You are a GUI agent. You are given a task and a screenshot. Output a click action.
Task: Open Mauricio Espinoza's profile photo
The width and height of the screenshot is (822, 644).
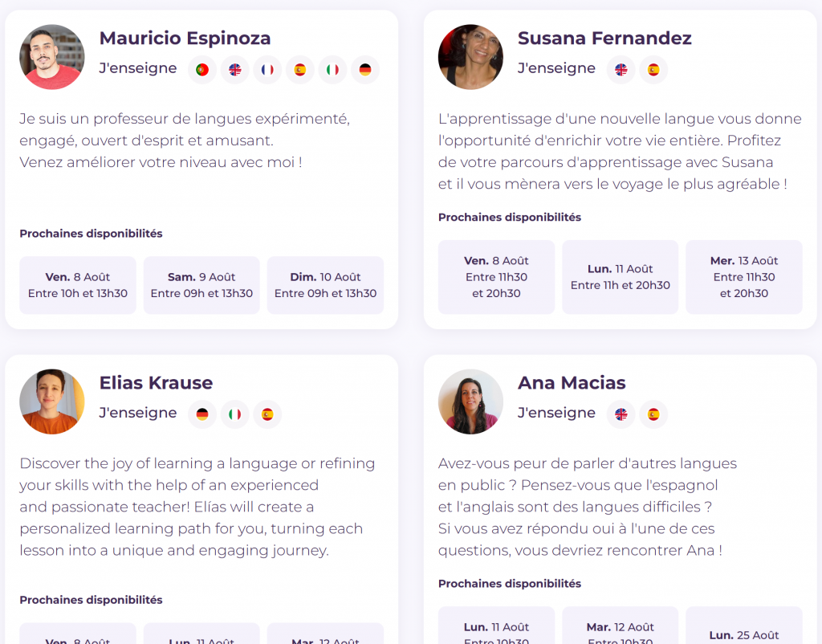52,57
